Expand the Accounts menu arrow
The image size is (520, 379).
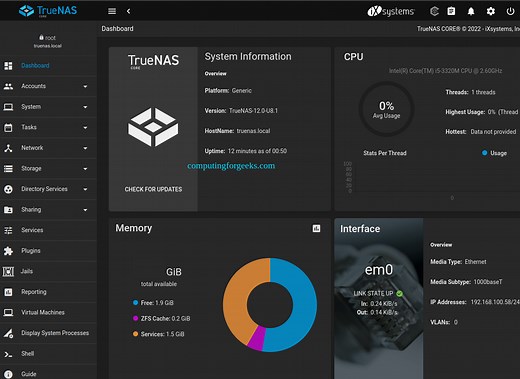[85, 86]
